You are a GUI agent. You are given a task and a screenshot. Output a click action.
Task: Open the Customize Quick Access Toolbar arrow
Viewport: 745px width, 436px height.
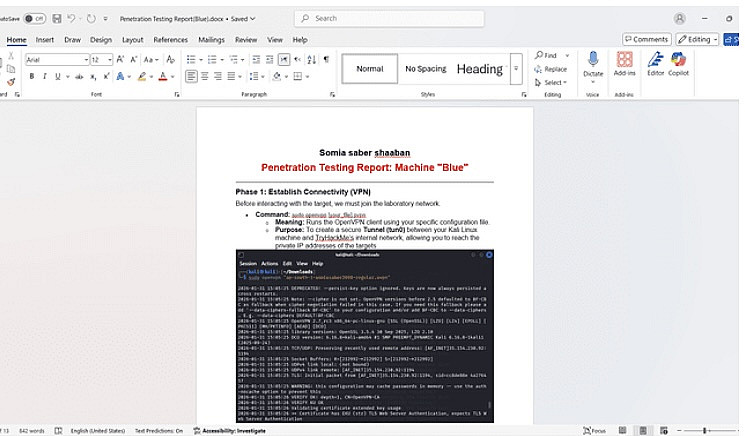[105, 19]
